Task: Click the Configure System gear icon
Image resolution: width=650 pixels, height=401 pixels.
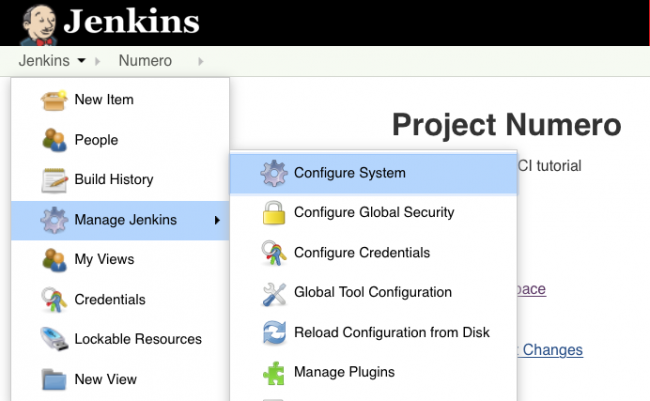Action: point(274,173)
